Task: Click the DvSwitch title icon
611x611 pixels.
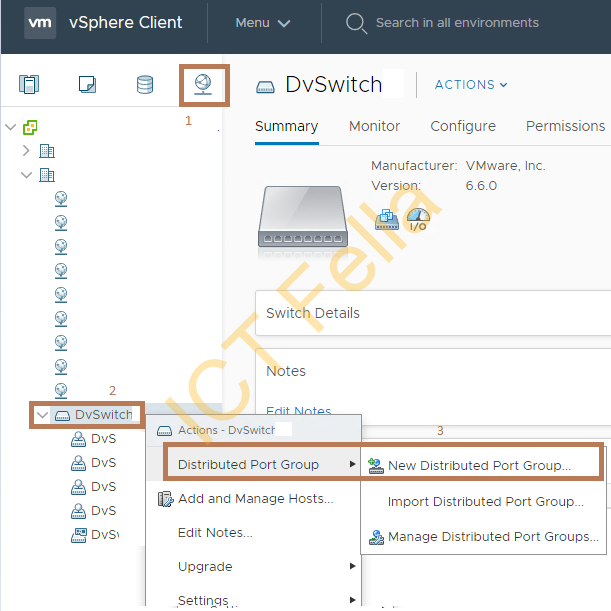Action: click(x=265, y=87)
